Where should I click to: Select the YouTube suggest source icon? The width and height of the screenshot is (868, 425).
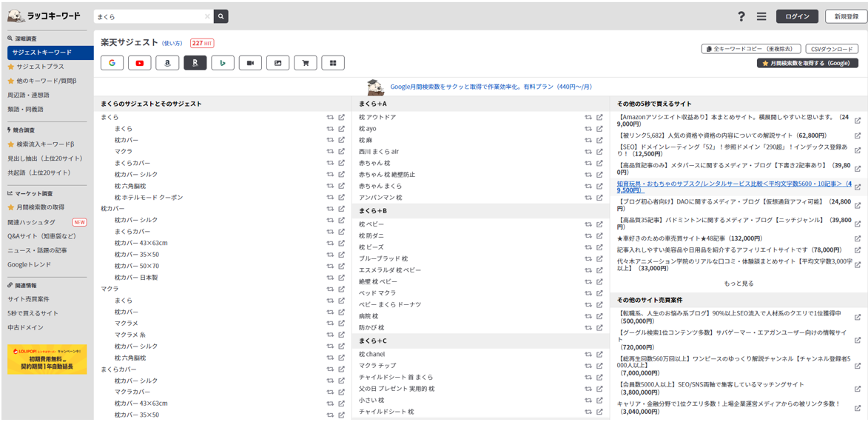[x=139, y=63]
